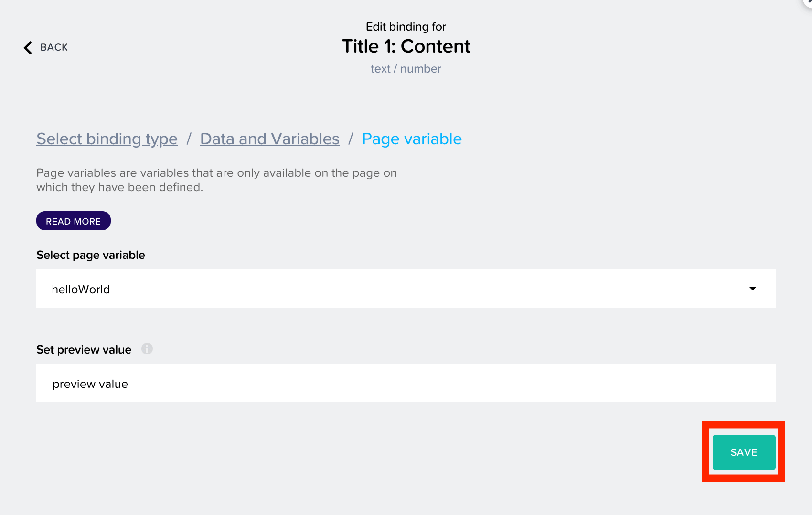The width and height of the screenshot is (812, 515).
Task: Click the text / number type subtitle
Action: click(406, 69)
